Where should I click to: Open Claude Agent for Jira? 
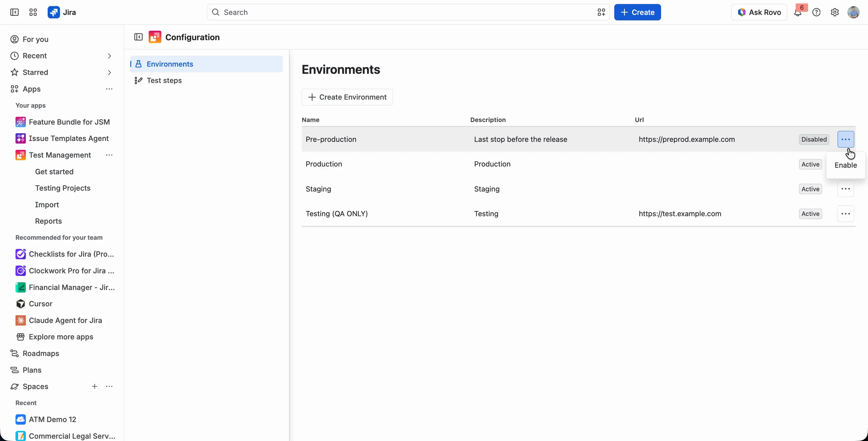[x=59, y=320]
